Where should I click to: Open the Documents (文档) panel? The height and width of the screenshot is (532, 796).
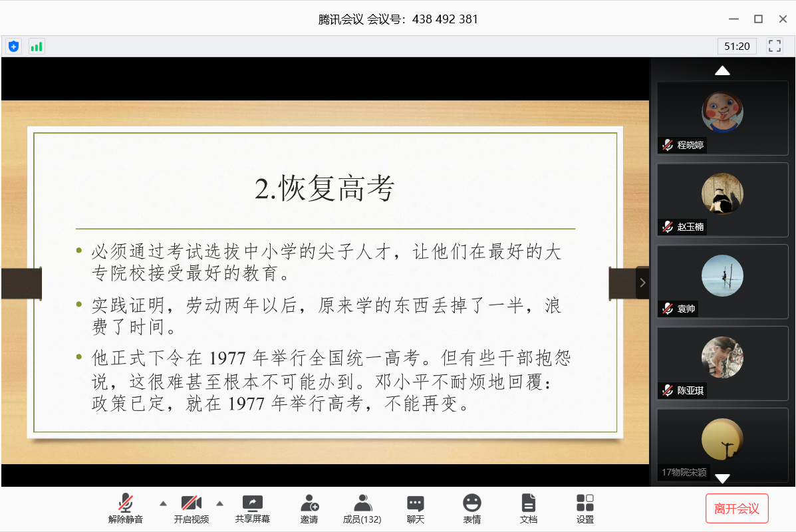[x=529, y=509]
